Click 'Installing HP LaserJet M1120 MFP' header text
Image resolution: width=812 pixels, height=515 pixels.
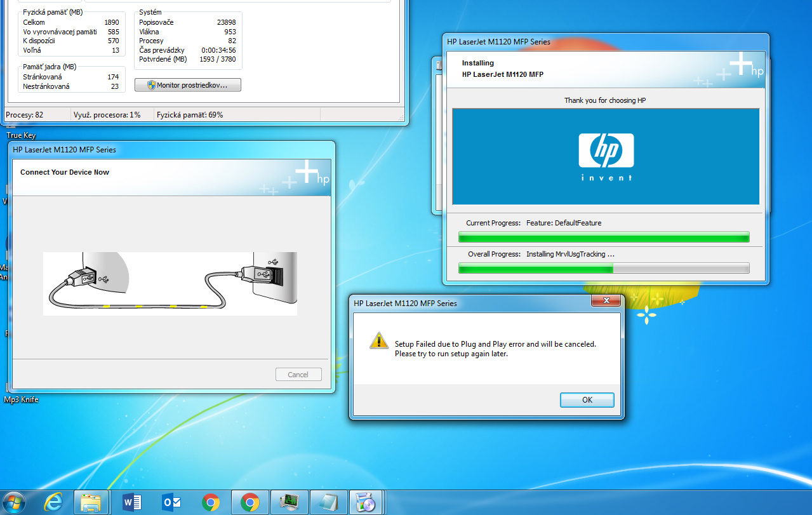502,69
